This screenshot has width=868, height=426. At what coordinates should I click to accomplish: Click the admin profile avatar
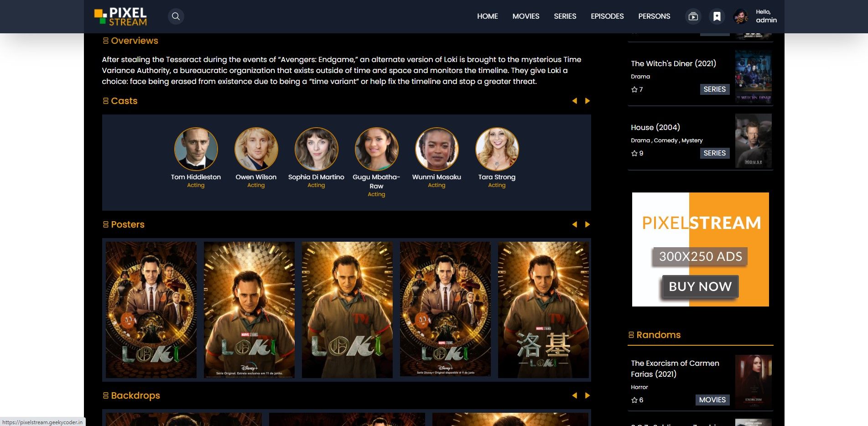coord(741,16)
